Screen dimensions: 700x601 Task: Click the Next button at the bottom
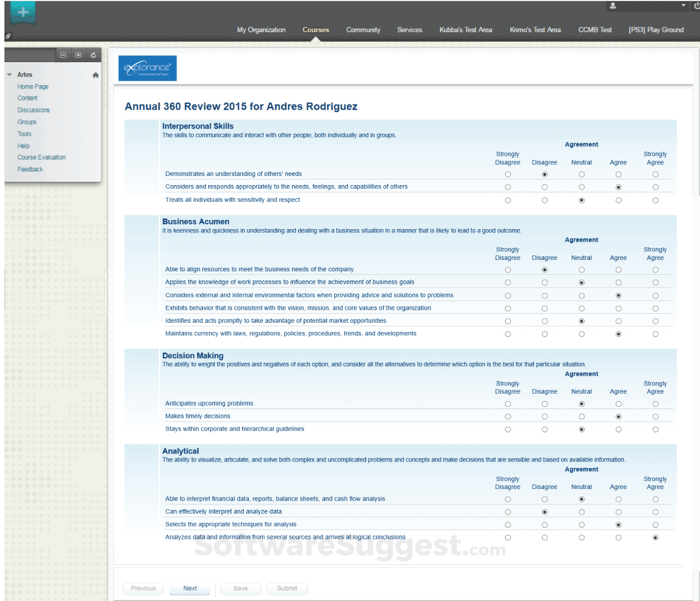[190, 588]
